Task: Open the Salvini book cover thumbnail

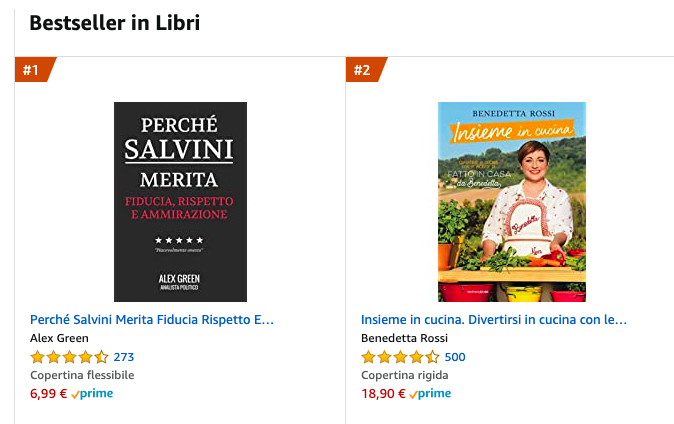Action: (180, 201)
